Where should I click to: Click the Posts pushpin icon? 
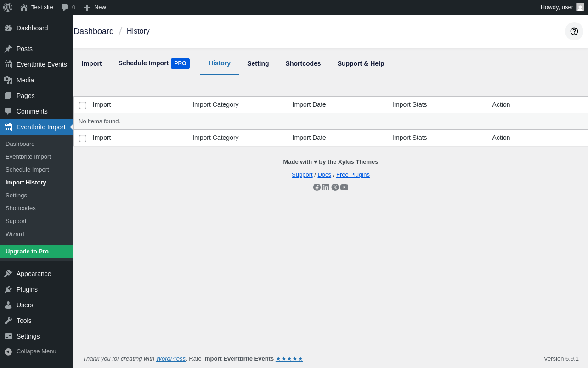[8, 49]
